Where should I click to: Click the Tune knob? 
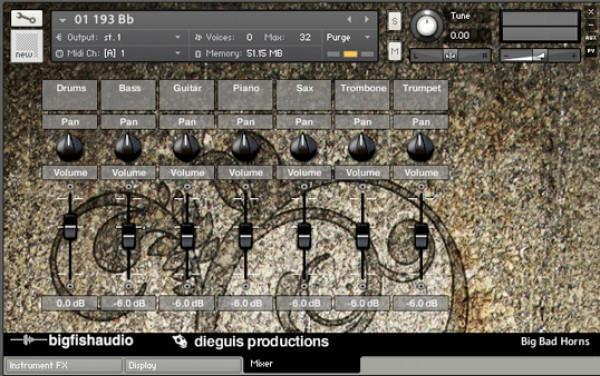pyautogui.click(x=426, y=26)
